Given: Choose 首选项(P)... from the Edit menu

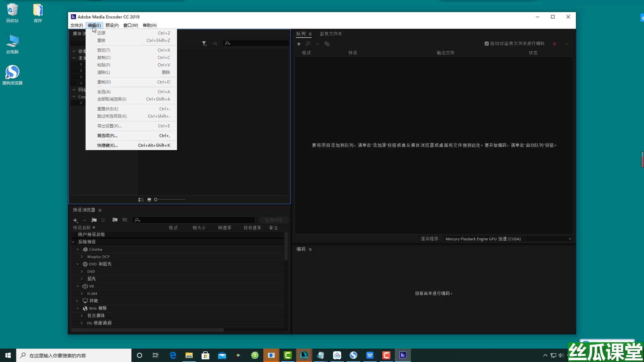Looking at the screenshot, I should tap(107, 136).
